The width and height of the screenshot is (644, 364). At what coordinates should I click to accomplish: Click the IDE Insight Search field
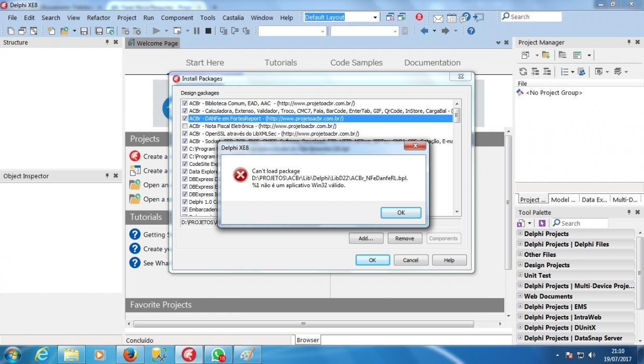tap(531, 17)
